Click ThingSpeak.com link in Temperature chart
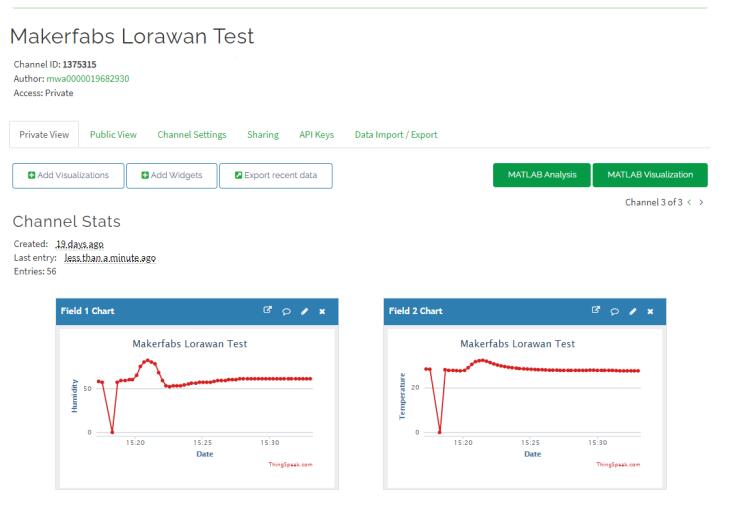This screenshot has width=743, height=509. [618, 464]
